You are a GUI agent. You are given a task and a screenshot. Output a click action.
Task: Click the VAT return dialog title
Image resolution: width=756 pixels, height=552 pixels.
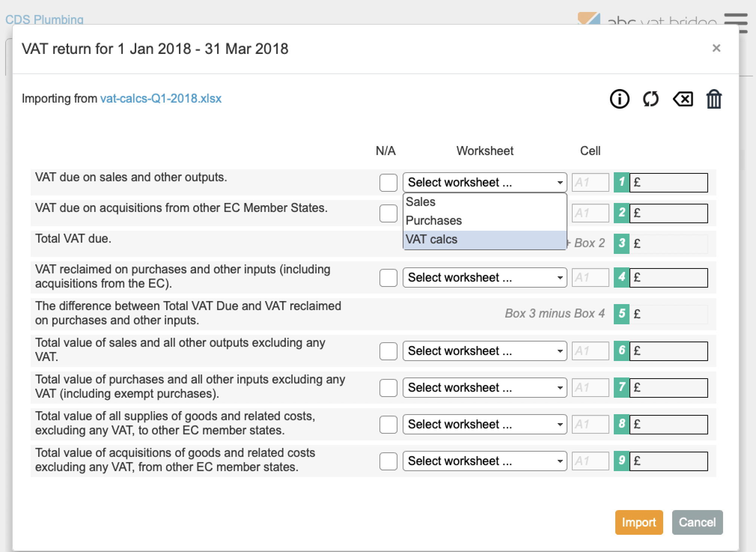(x=155, y=49)
